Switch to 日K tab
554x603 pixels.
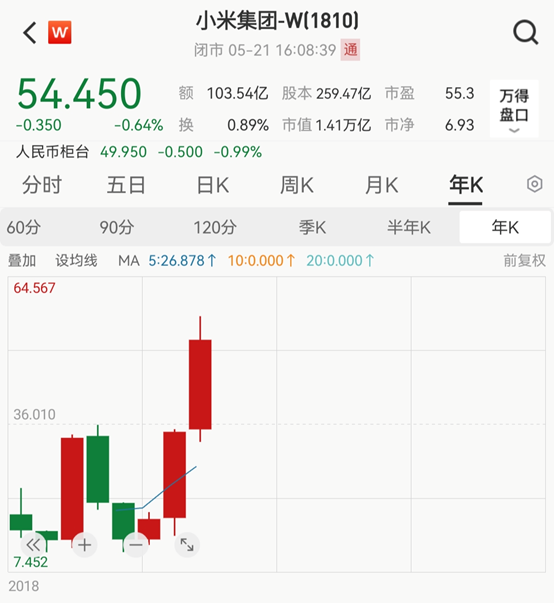(x=213, y=185)
